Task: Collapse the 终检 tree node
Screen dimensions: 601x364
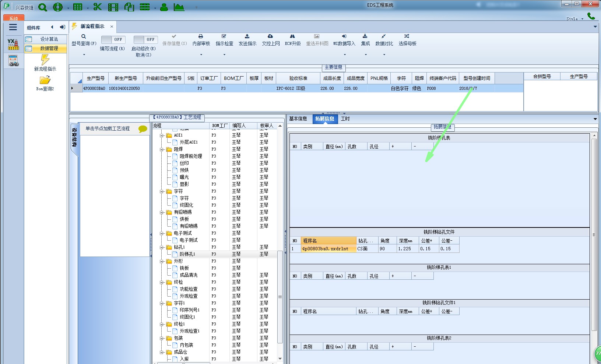Action: coord(162,282)
